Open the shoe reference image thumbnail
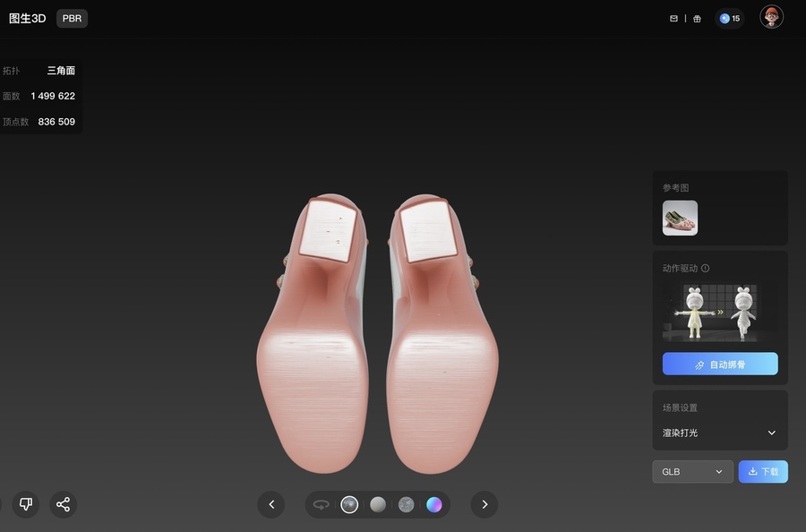 tap(680, 218)
